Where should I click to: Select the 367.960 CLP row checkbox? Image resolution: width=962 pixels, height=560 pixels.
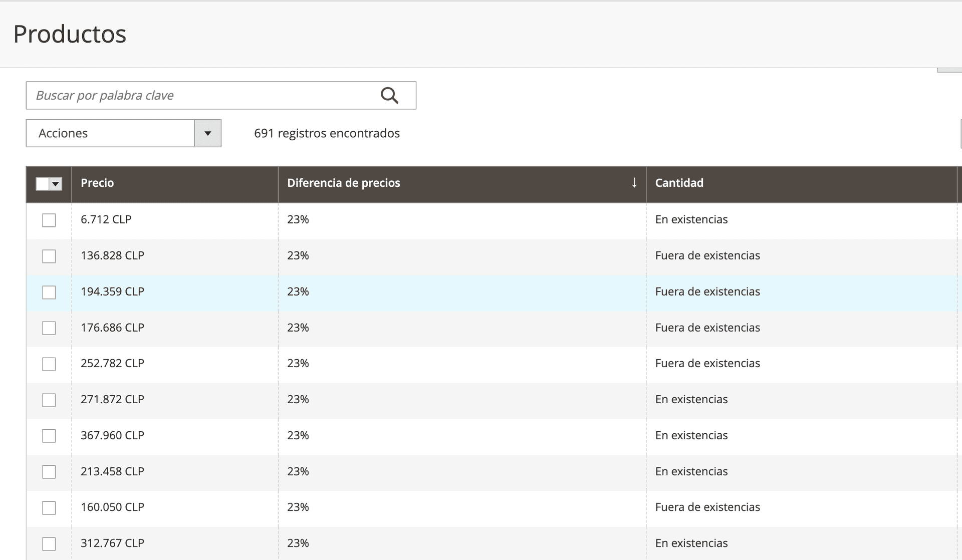pyautogui.click(x=49, y=436)
